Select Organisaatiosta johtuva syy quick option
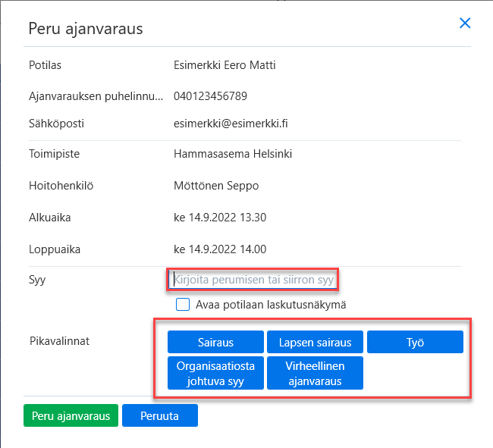493x448 pixels. [215, 373]
